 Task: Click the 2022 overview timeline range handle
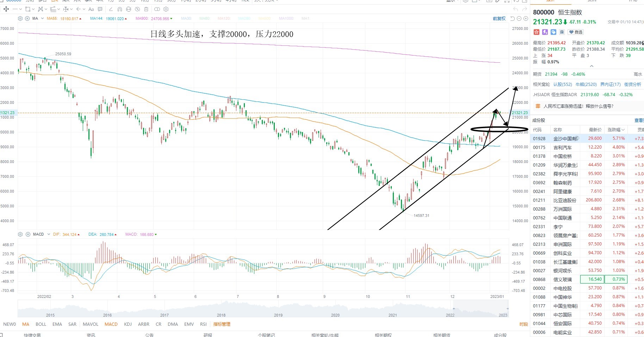click(x=454, y=308)
